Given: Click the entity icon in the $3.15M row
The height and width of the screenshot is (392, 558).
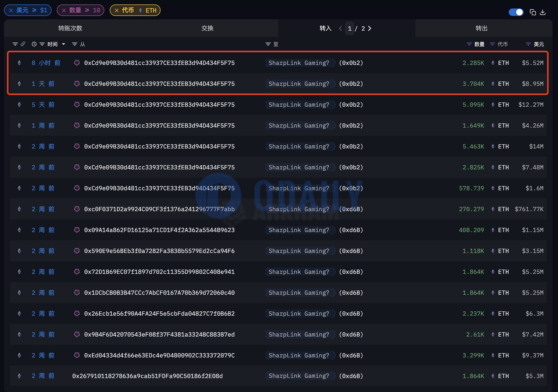Looking at the screenshot, I should coord(77,251).
